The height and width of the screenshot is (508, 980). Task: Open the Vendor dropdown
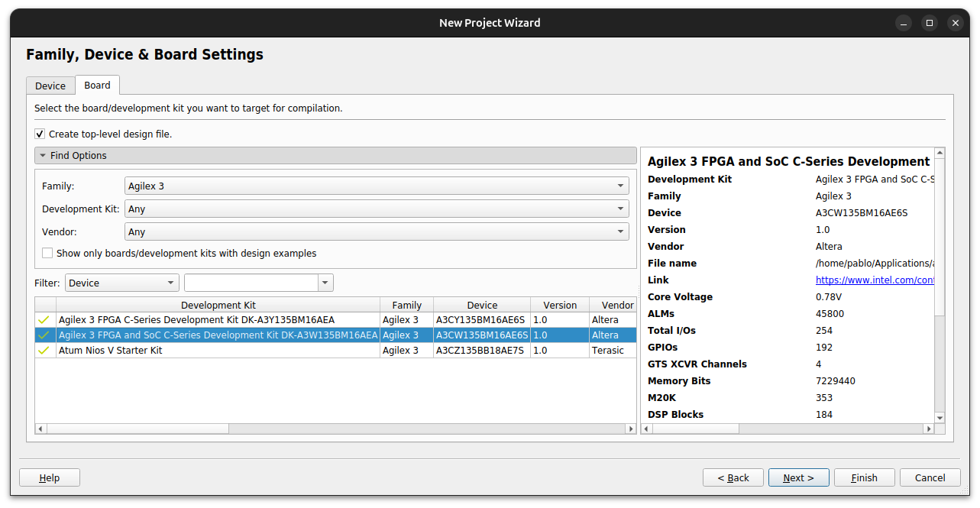377,231
